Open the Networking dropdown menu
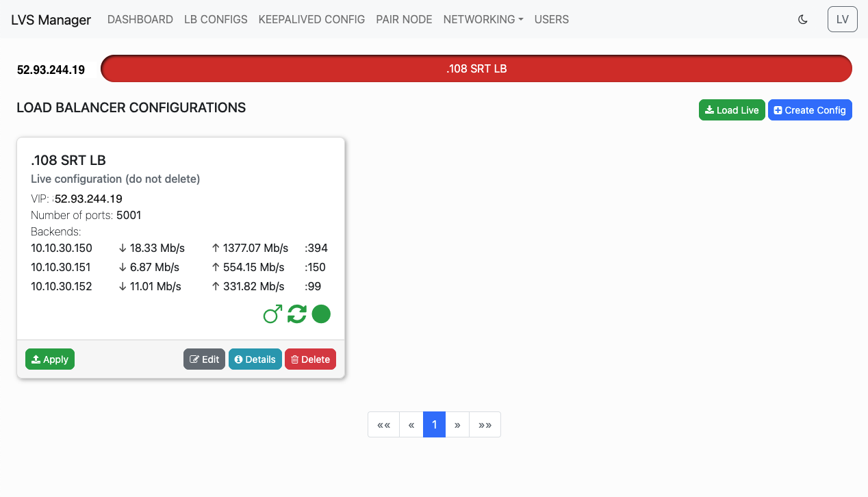Viewport: 868px width, 497px height. (483, 19)
